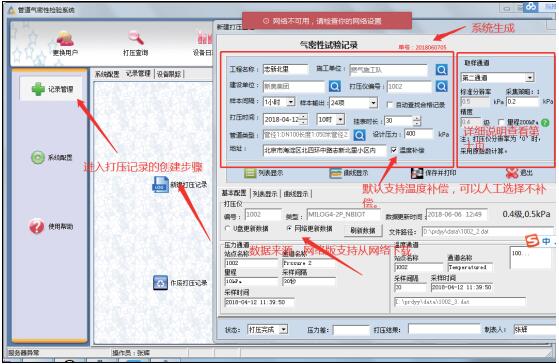The image size is (559, 364).
Task: Click the 刷新数据 button
Action: [363, 230]
